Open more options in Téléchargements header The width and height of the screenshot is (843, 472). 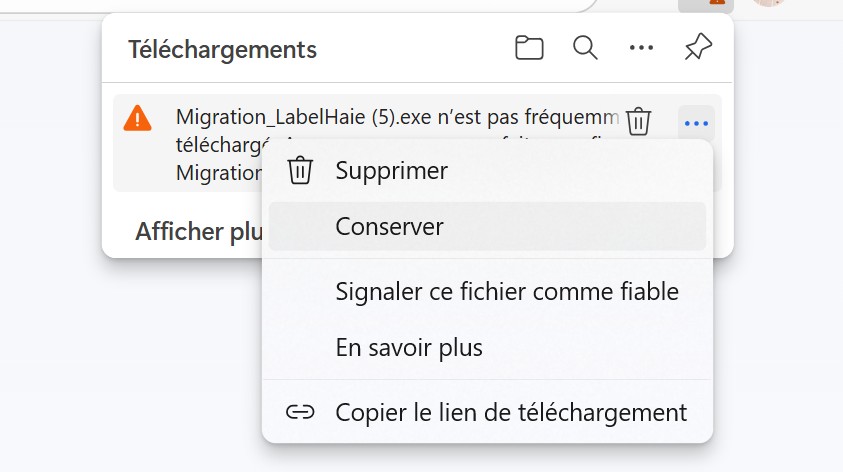[x=641, y=48]
